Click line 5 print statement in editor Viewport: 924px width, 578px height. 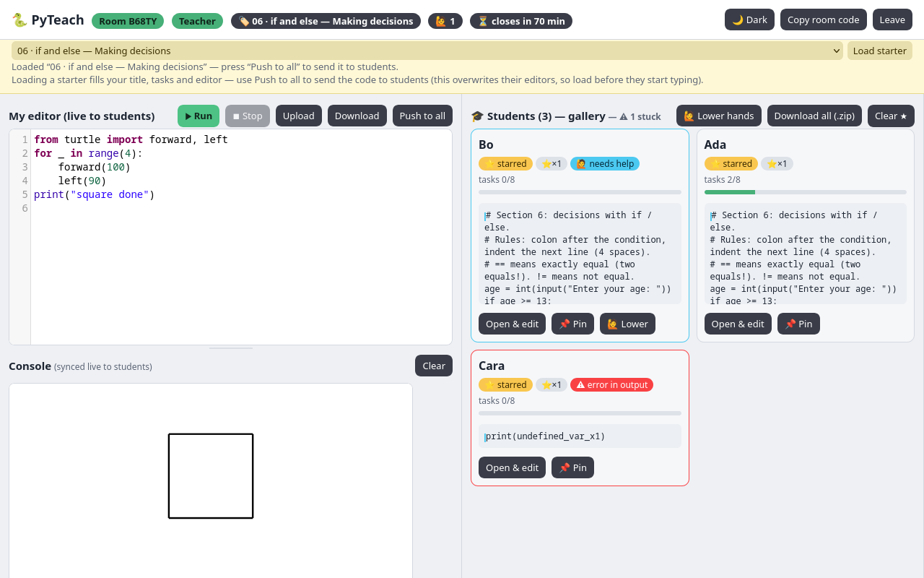point(95,194)
